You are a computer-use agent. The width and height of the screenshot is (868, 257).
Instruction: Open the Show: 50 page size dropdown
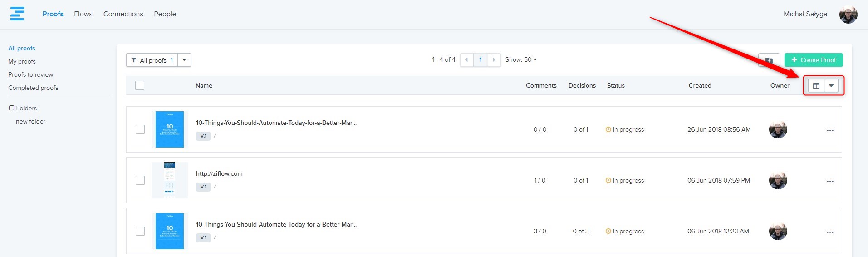(521, 60)
